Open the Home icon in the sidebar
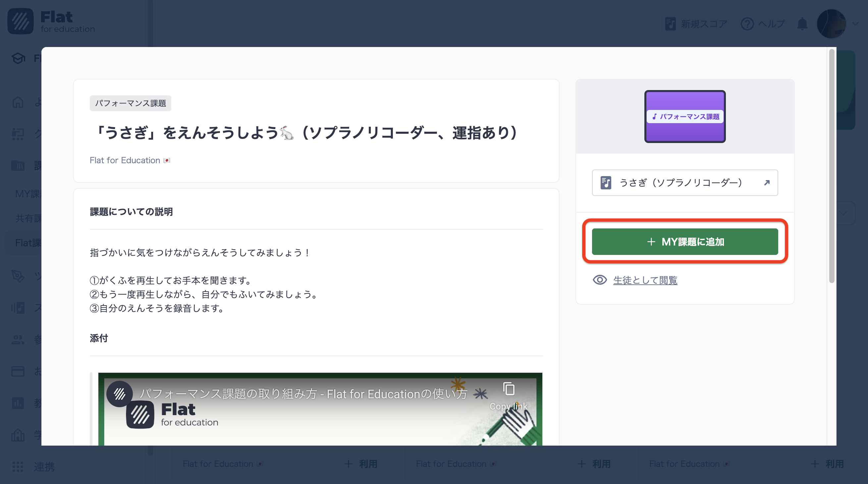 click(18, 102)
